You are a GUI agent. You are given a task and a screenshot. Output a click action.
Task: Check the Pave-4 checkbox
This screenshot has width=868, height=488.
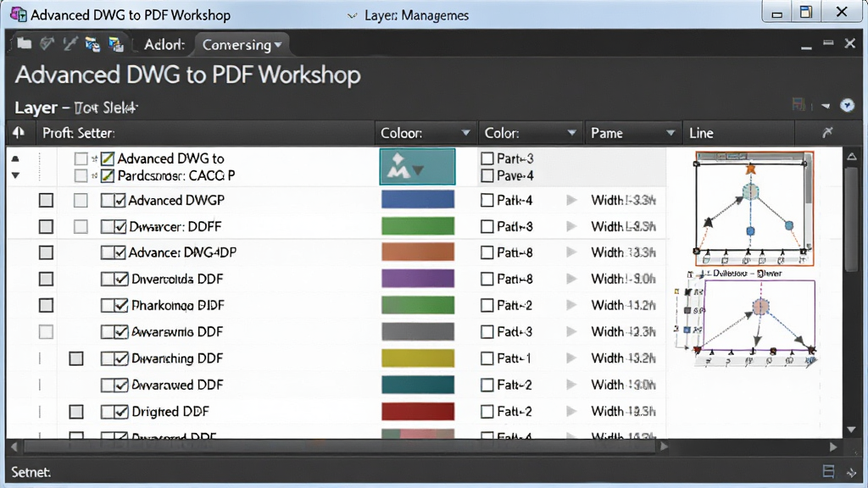(x=487, y=176)
